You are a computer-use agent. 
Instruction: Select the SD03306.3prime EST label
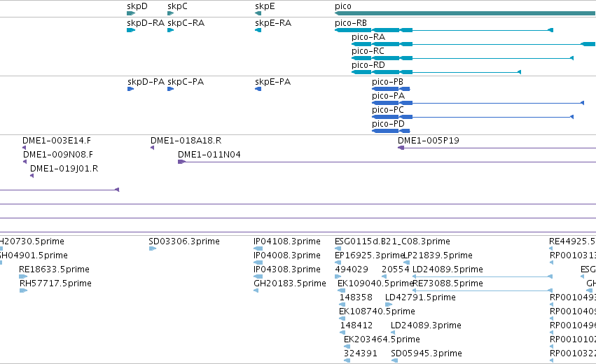point(184,241)
